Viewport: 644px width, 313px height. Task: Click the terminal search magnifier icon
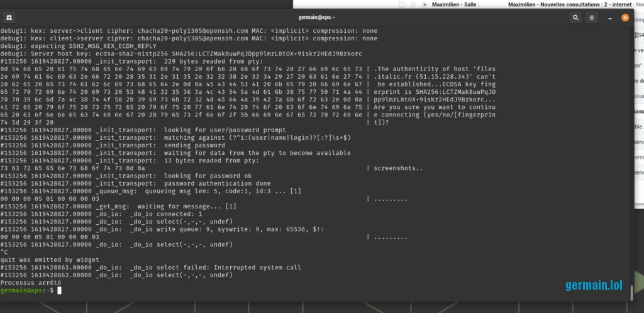(575, 18)
